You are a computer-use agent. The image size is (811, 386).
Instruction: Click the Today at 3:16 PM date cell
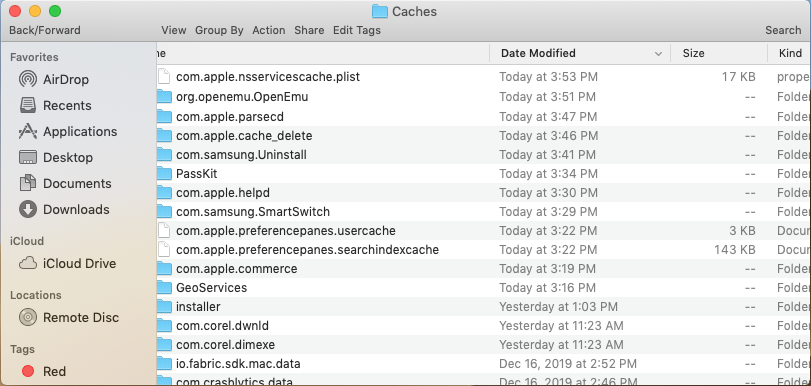point(547,288)
